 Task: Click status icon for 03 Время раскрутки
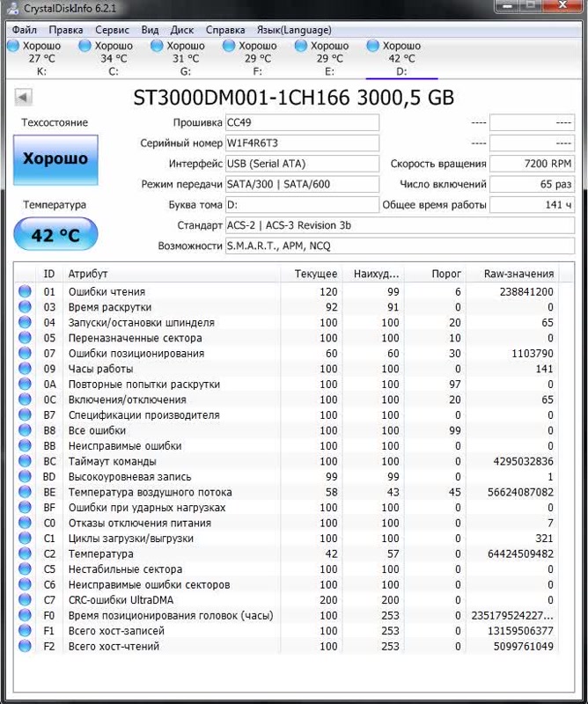pyautogui.click(x=26, y=306)
